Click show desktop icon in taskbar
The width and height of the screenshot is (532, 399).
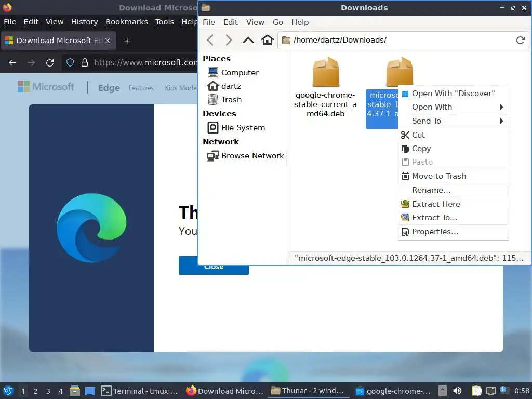pyautogui.click(x=90, y=391)
